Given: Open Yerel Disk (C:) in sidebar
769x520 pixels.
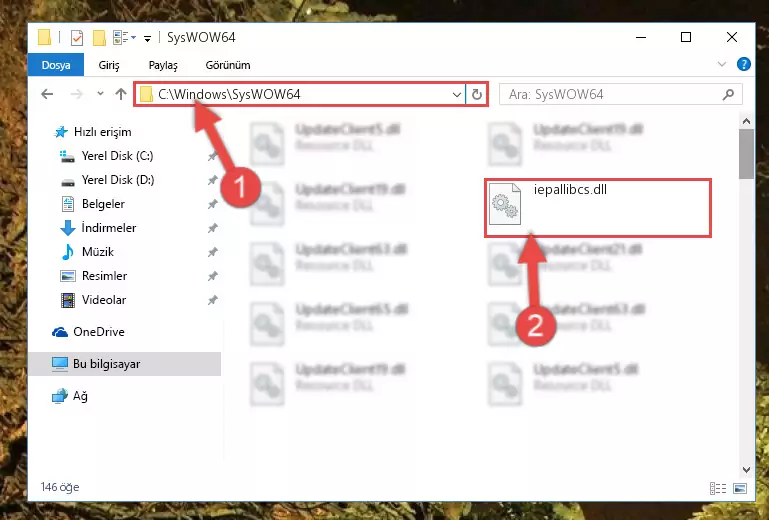Looking at the screenshot, I should tap(117, 156).
